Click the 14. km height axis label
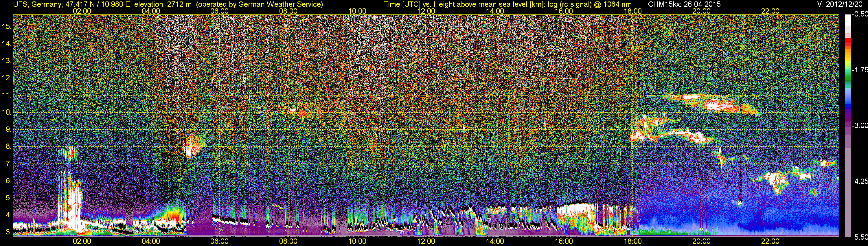This screenshot has height=246, width=868. pyautogui.click(x=6, y=43)
